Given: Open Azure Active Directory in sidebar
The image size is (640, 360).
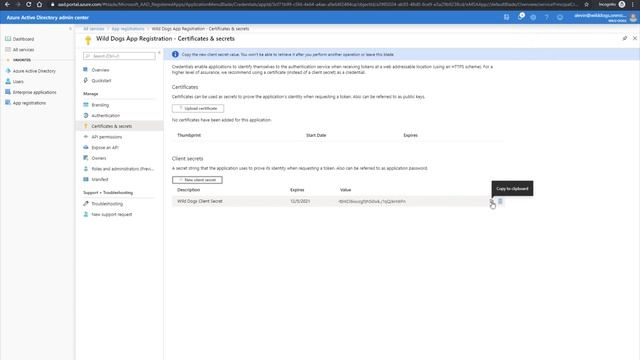Looking at the screenshot, I should point(34,71).
